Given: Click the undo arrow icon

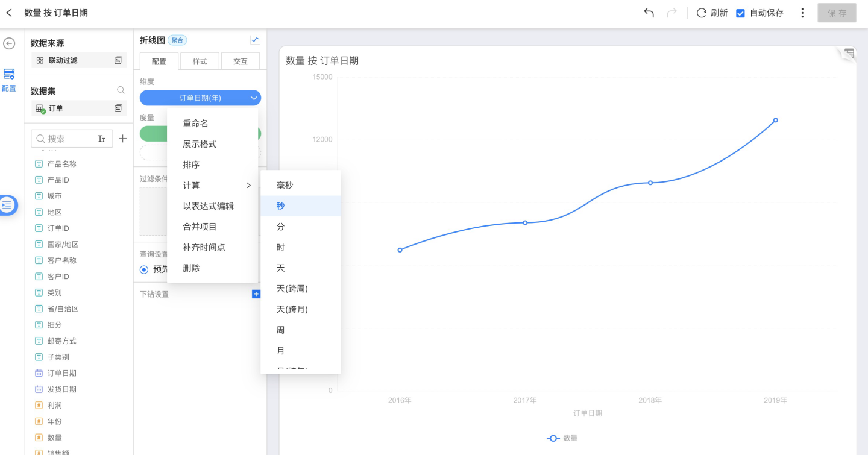Looking at the screenshot, I should coord(649,13).
